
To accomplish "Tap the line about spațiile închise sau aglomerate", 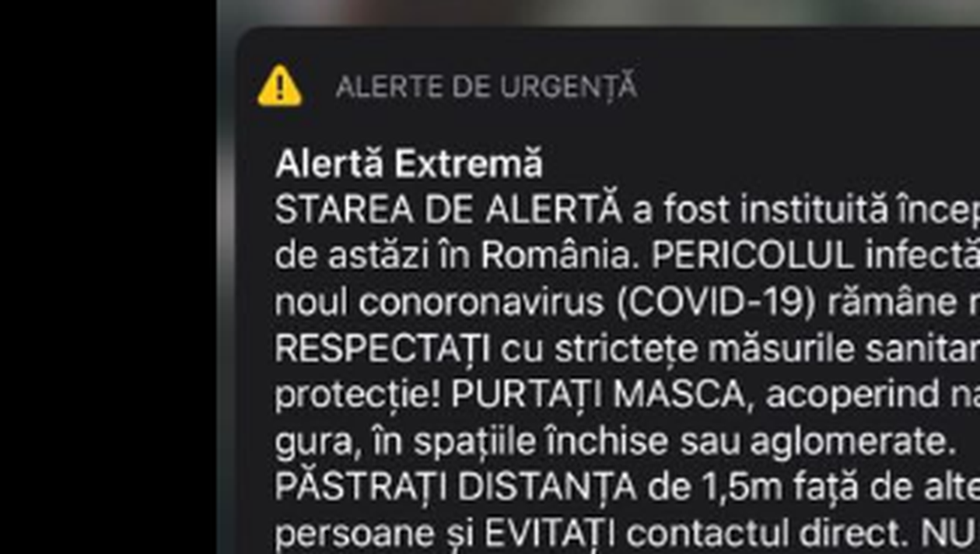I will point(614,442).
